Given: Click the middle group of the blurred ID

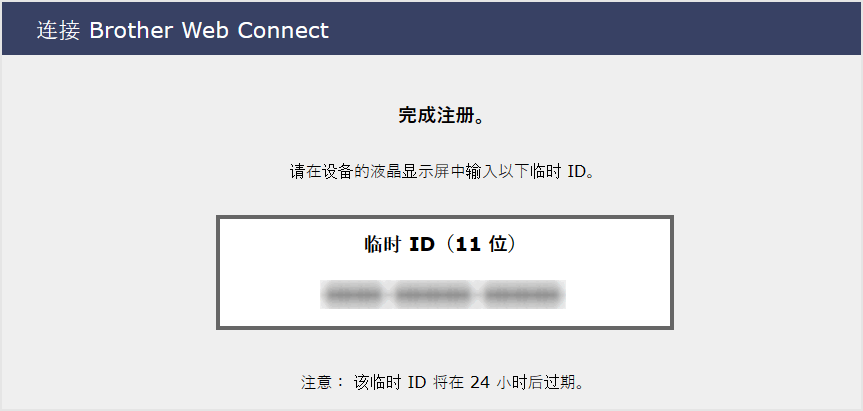Looking at the screenshot, I should coord(431,294).
